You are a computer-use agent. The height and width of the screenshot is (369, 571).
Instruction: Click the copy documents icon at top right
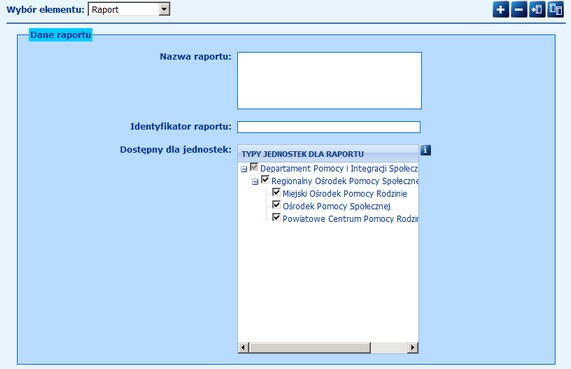click(x=556, y=9)
